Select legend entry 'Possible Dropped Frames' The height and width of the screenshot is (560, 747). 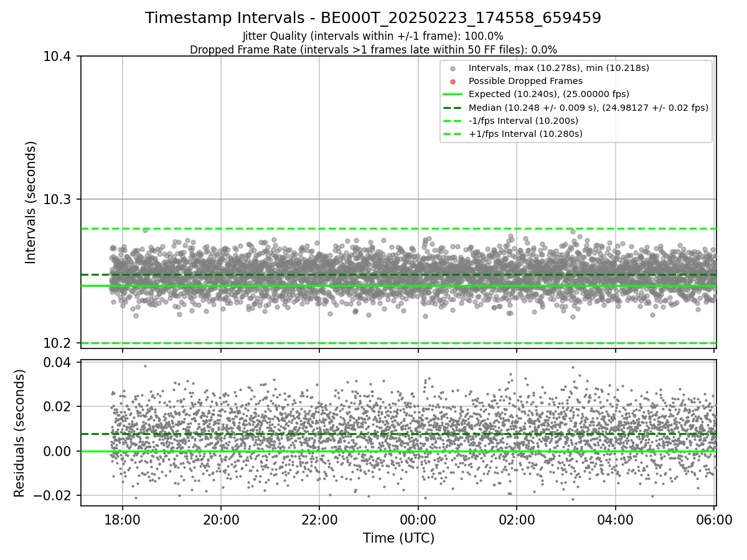[525, 81]
